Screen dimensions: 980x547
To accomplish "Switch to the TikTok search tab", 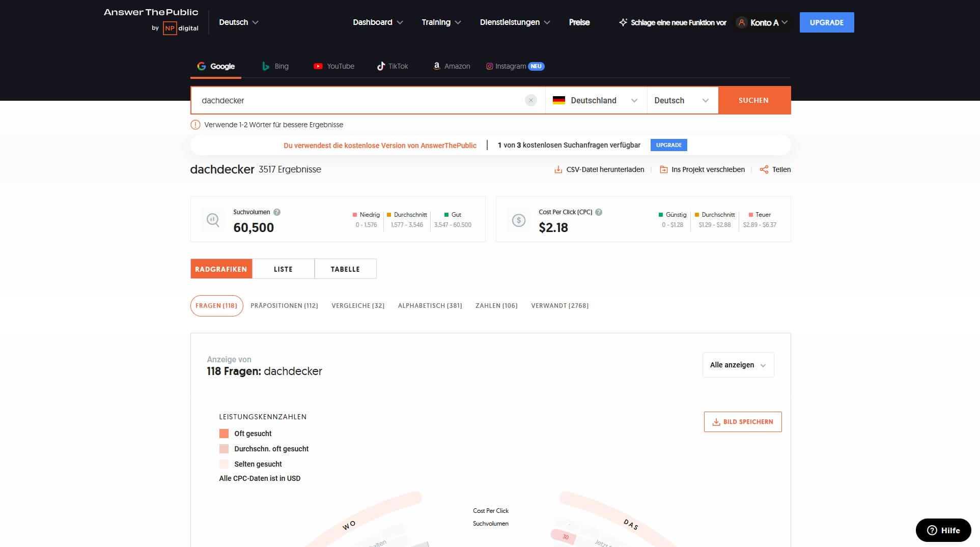I will pyautogui.click(x=392, y=66).
